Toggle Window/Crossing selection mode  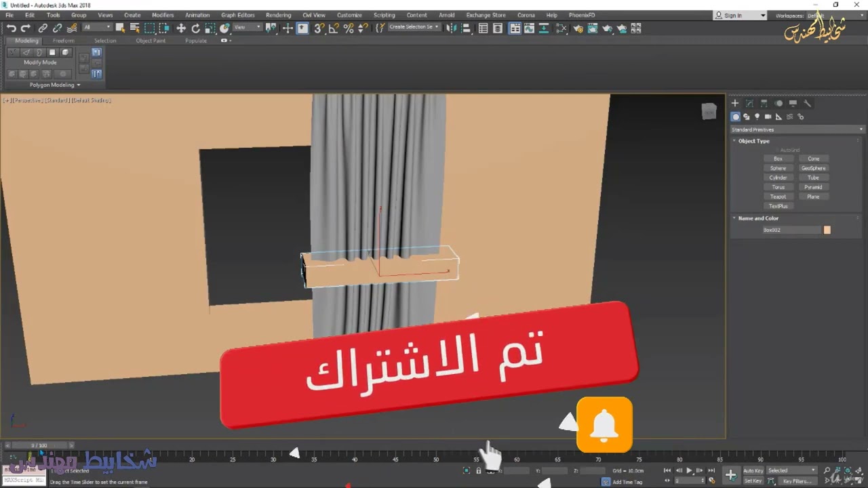pos(164,28)
